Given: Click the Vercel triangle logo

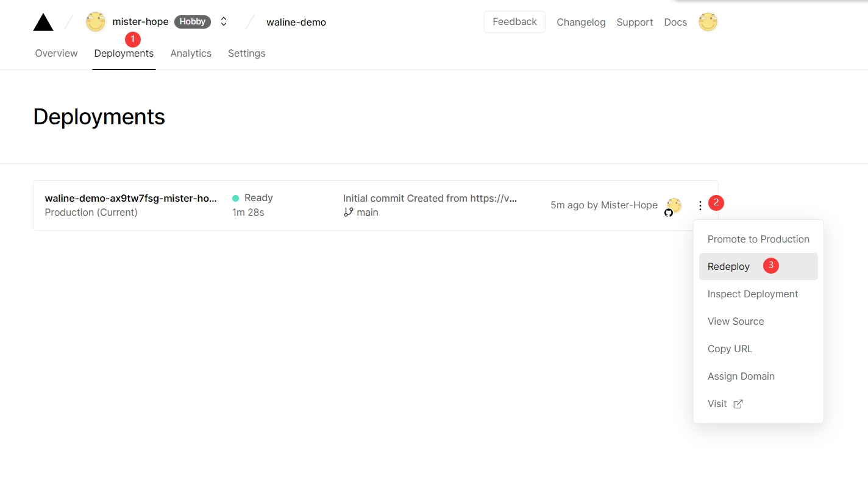Looking at the screenshot, I should 43,23.
